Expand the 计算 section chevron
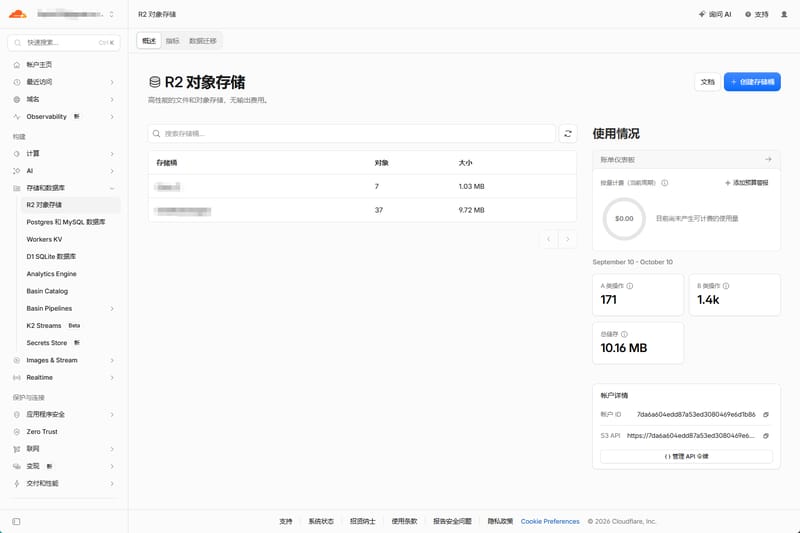 tap(112, 154)
